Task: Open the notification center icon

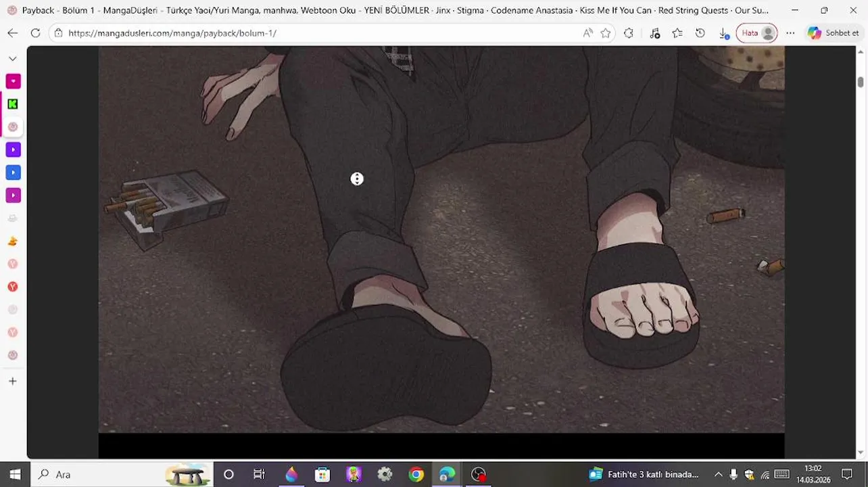Action: [x=847, y=475]
